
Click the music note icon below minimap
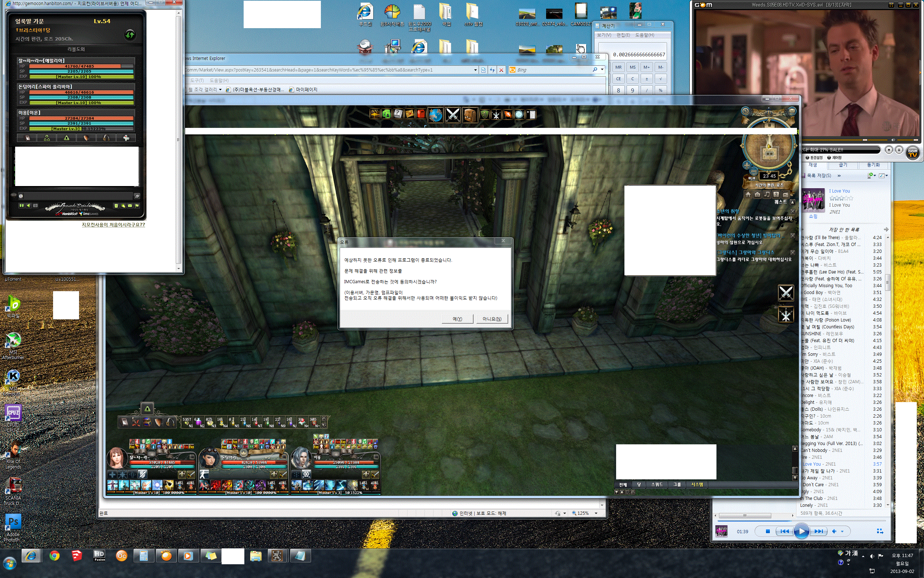click(x=767, y=195)
